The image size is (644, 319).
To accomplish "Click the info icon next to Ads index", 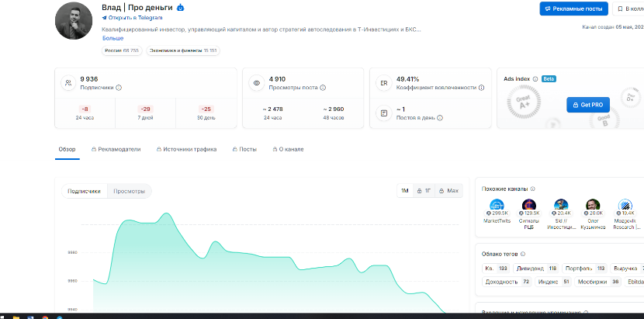I will pos(535,79).
